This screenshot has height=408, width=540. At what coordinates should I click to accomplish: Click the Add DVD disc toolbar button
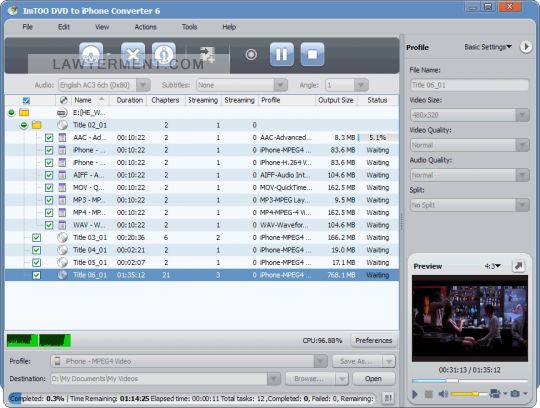point(91,54)
